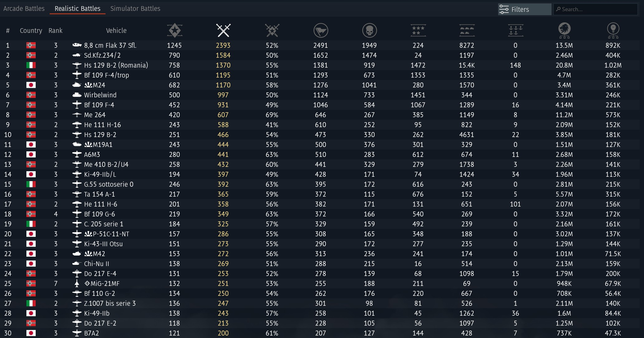Viewport: 644px width, 338px height.
Task: Sort by five-stars air kills icon
Action: 418,30
